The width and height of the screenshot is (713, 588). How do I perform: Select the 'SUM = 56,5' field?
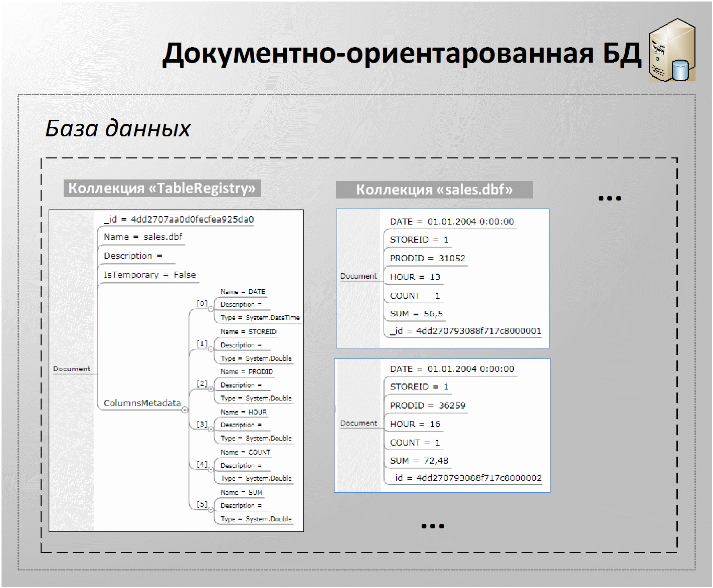tap(417, 314)
